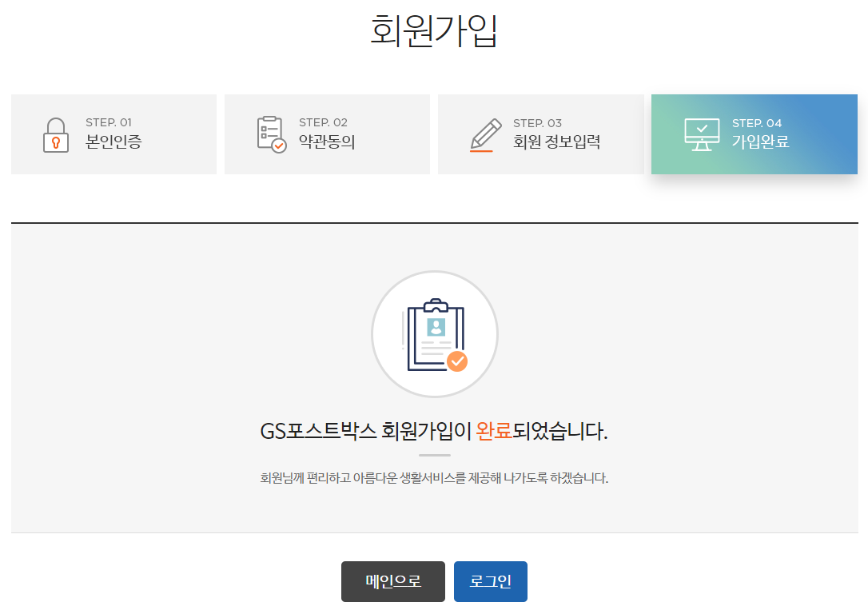Image resolution: width=868 pixels, height=610 pixels.
Task: Select the STEP. 04 가입완료 step tab
Action: coord(755,134)
